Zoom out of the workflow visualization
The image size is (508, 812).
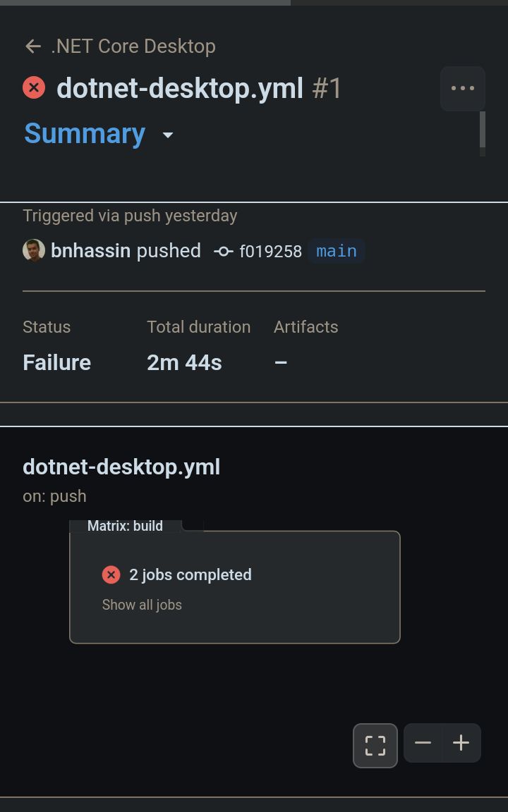point(423,742)
